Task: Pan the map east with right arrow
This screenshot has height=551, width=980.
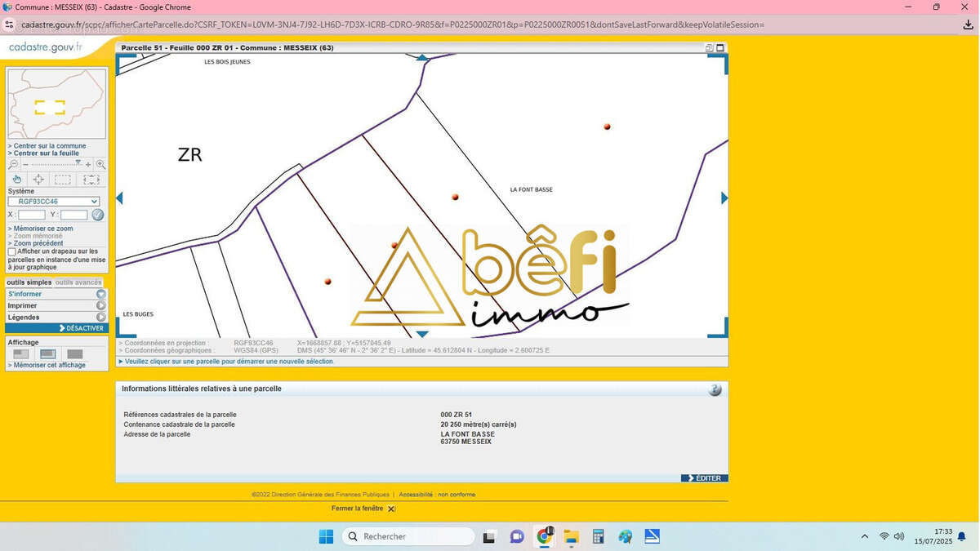Action: coord(724,198)
